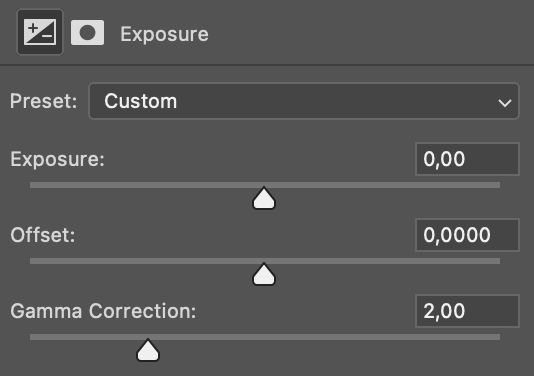
Task: Click the "Exposure:" slider label
Action: coord(57,159)
